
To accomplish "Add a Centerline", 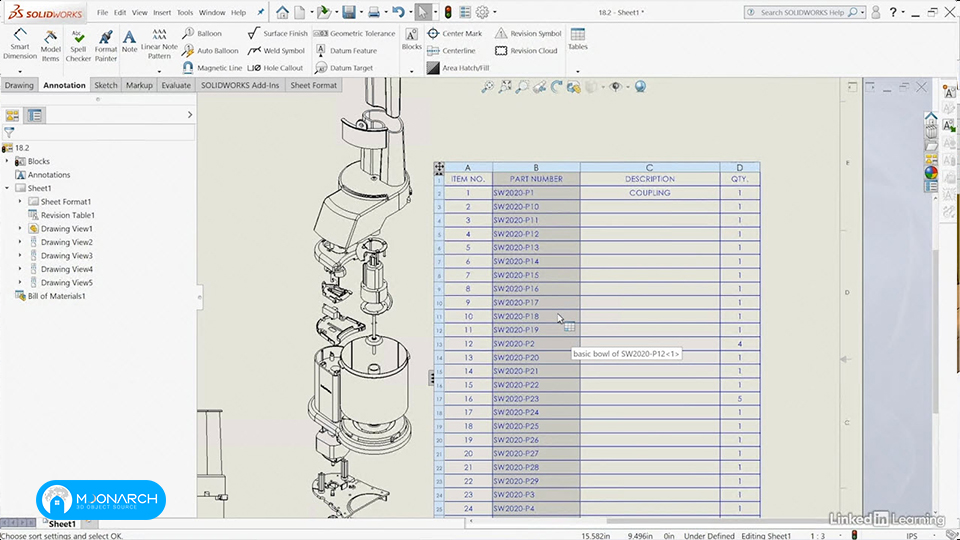I will pos(451,51).
